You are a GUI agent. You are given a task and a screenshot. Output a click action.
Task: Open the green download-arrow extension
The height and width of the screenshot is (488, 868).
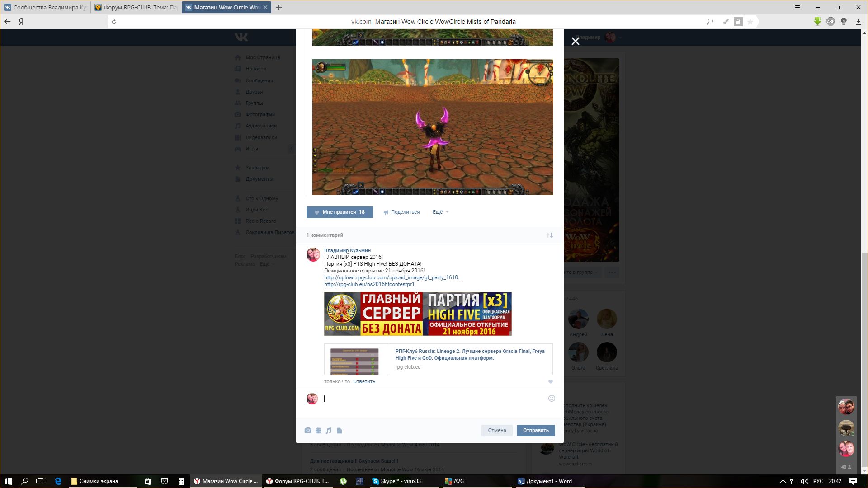(x=817, y=21)
